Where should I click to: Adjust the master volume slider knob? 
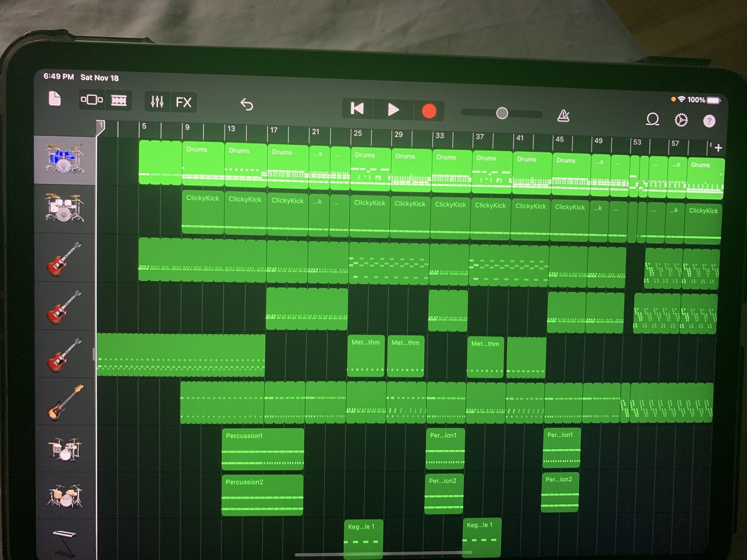click(502, 113)
